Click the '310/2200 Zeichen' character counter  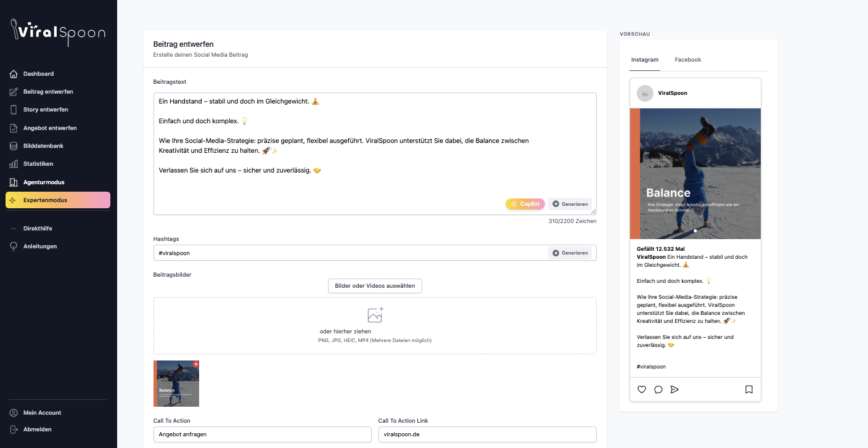coord(573,221)
